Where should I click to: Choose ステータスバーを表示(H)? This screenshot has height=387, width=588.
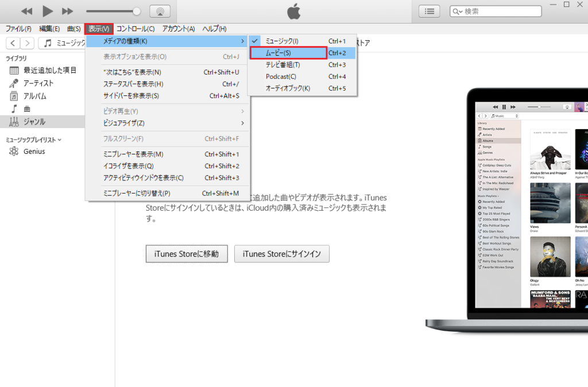[x=168, y=84]
